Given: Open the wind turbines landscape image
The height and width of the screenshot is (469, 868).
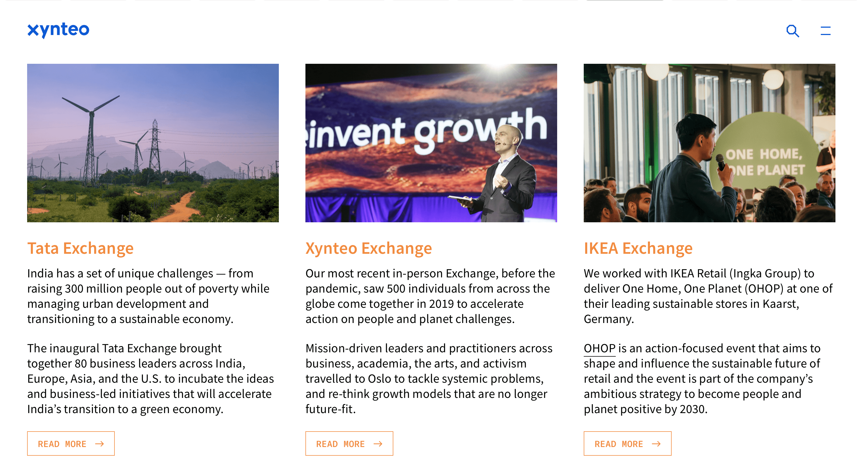Looking at the screenshot, I should click(x=153, y=143).
